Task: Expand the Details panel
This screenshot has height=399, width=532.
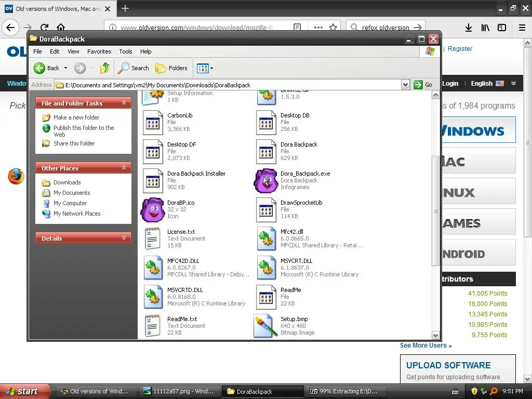Action: pos(124,238)
